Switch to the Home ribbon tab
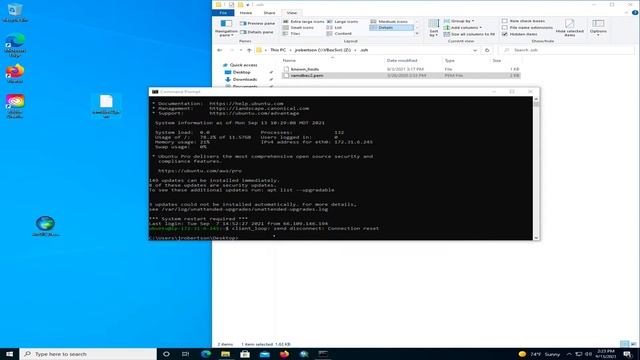Screen dimensions: 640x360 click(246, 13)
